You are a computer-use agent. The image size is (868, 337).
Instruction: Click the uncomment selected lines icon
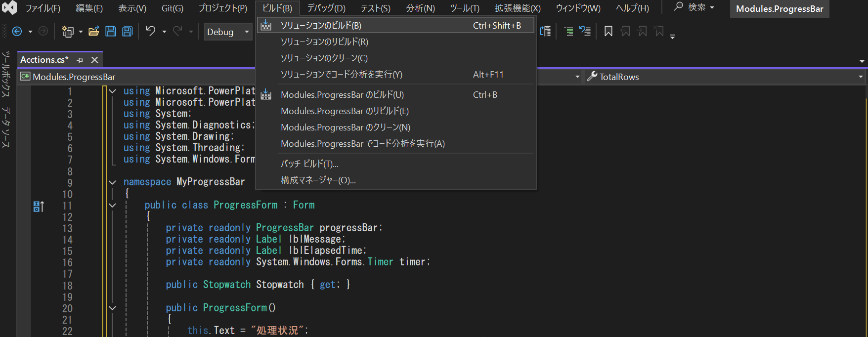[x=585, y=32]
